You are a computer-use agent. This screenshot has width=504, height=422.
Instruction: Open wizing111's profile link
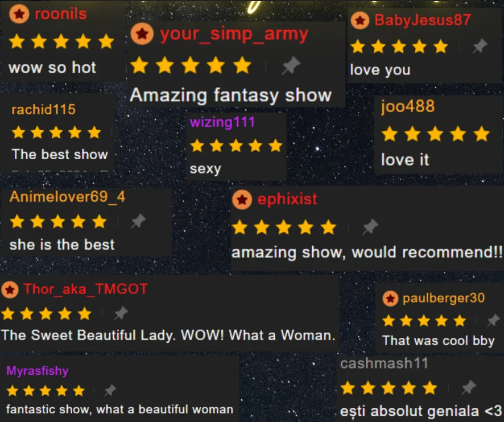click(x=222, y=122)
